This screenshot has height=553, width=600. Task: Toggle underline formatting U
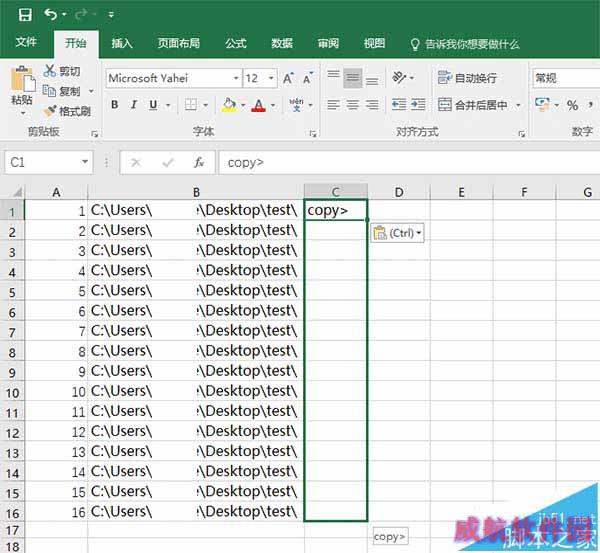(153, 104)
